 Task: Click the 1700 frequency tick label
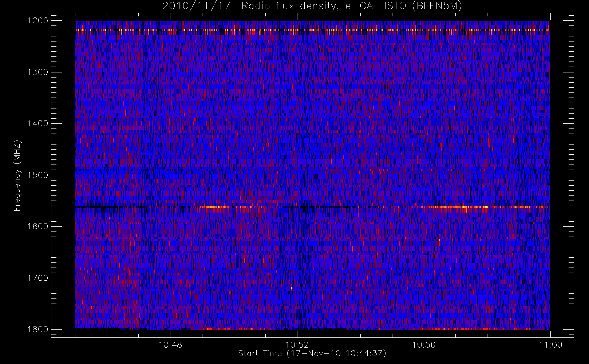(38, 278)
